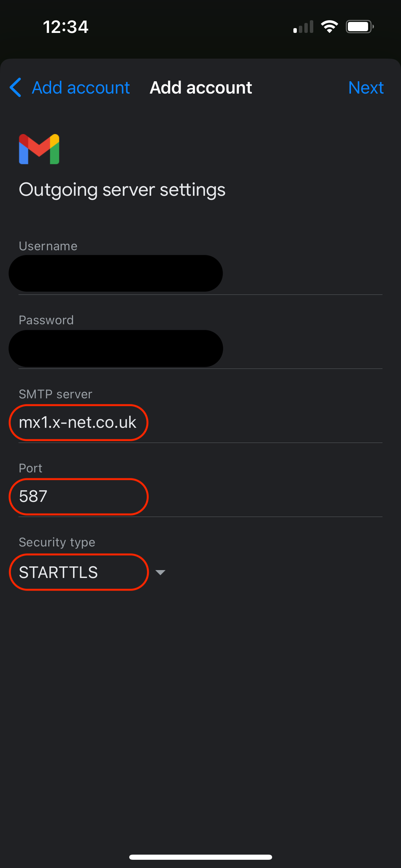Tap the Add account title
401x868 pixels.
tap(200, 87)
